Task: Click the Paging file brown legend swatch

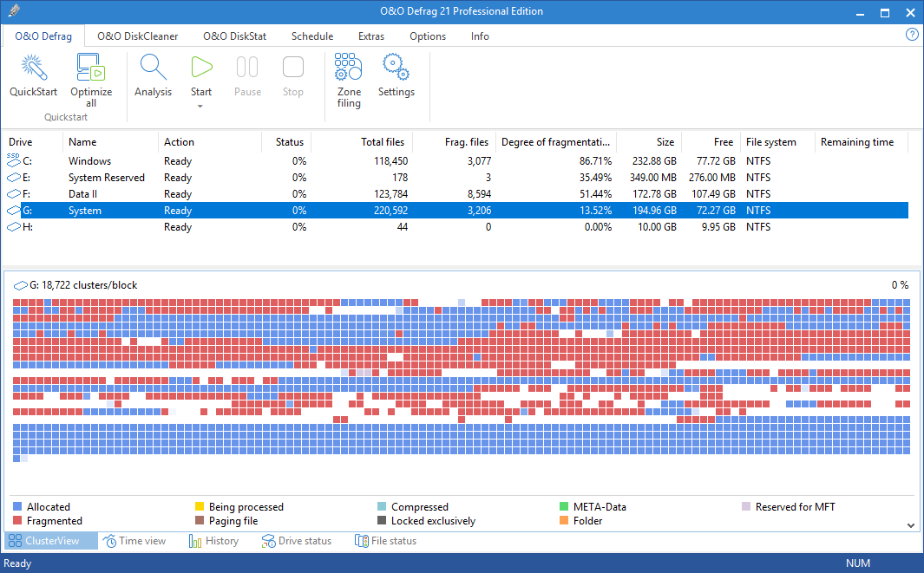Action: (x=200, y=521)
